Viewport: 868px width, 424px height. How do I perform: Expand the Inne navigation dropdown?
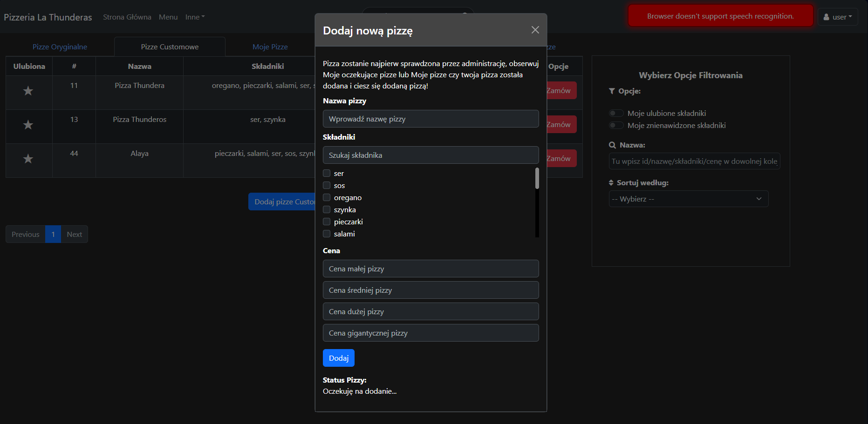point(195,17)
